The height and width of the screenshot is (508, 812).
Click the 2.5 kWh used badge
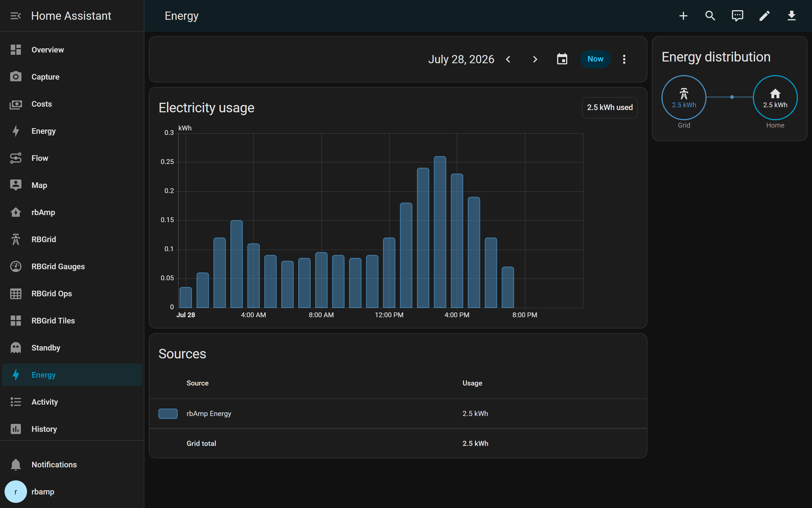[609, 108]
